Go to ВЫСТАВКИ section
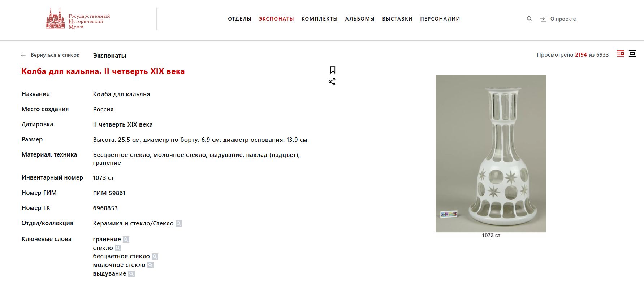 (397, 19)
